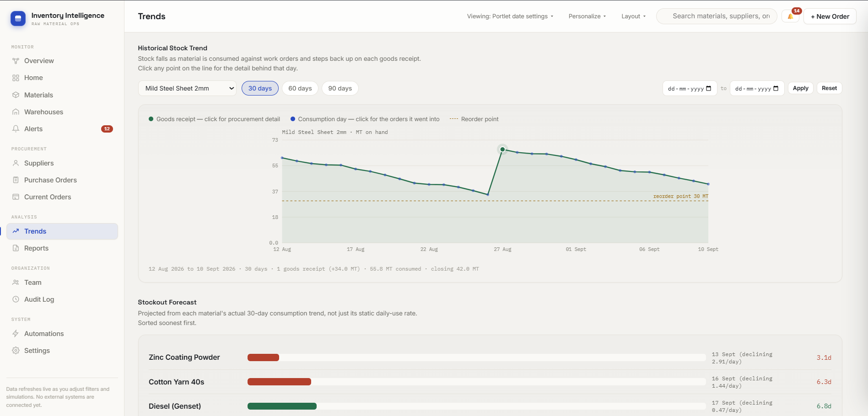Viewport: 868px width, 416px height.
Task: Open the notifications bell icon
Action: [x=790, y=16]
